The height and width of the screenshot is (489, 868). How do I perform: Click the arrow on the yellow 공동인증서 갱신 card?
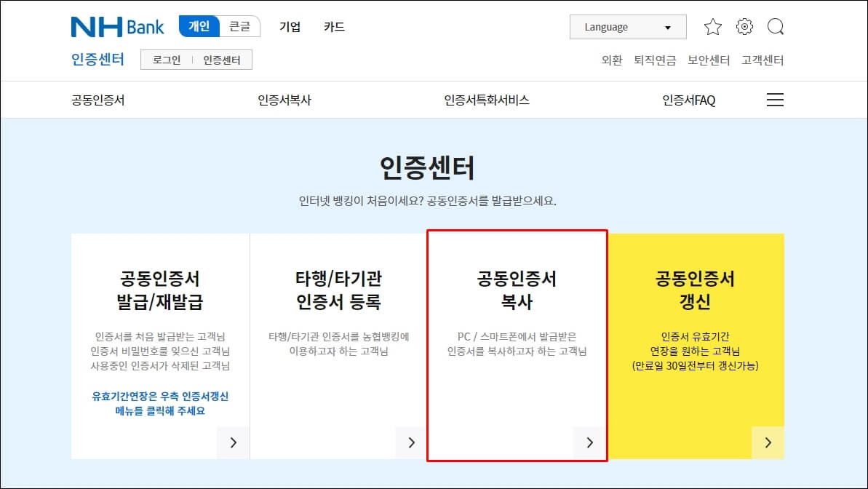click(768, 442)
